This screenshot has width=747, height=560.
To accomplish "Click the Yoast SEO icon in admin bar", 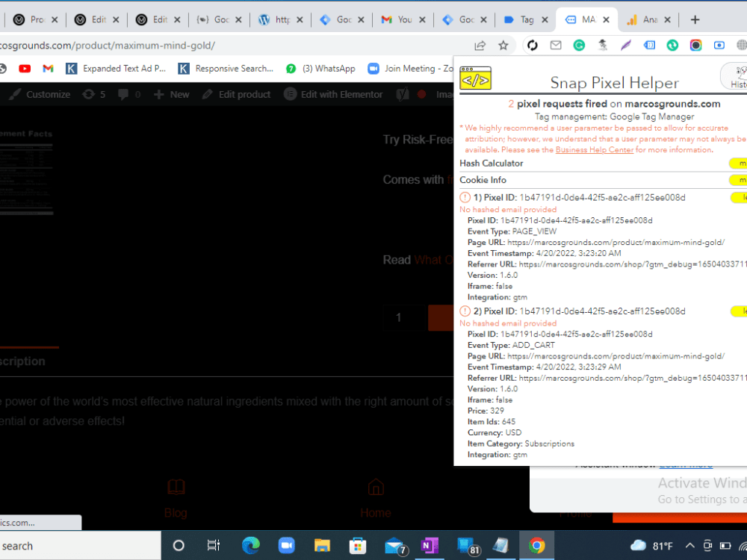I will click(x=403, y=94).
